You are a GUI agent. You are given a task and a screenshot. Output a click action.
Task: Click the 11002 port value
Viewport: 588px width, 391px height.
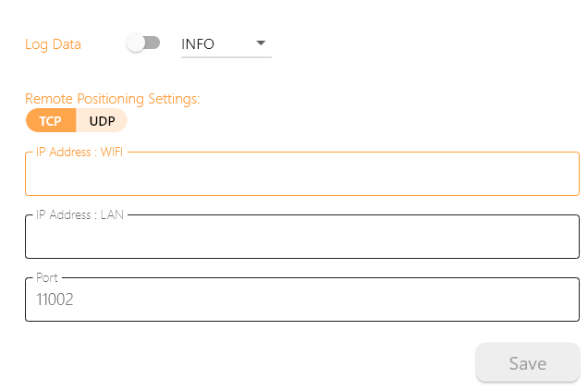(55, 299)
